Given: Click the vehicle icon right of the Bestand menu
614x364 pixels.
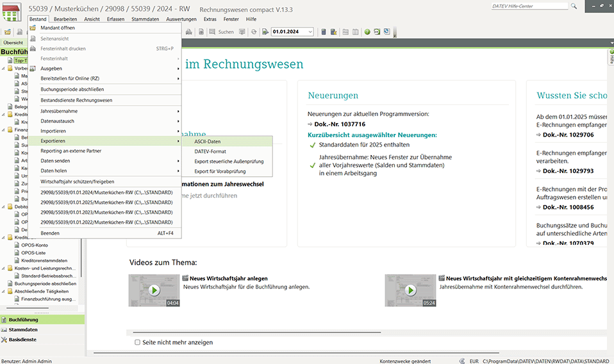Looking at the screenshot, I should (x=188, y=31).
